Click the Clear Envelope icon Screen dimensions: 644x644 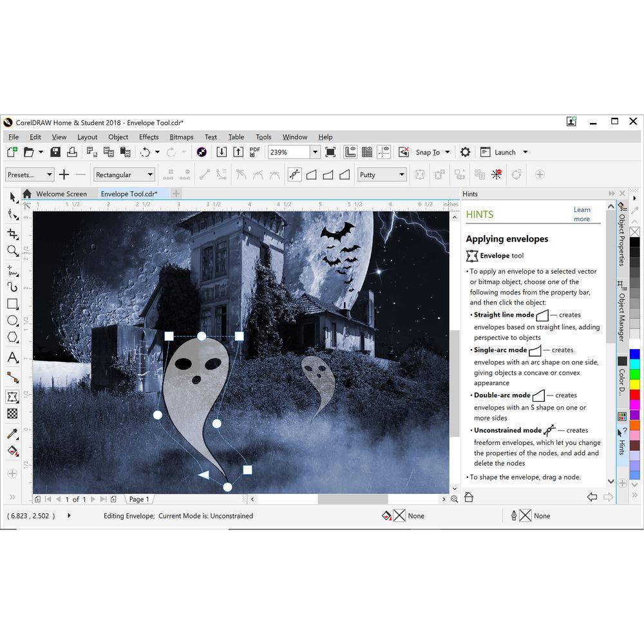click(x=497, y=175)
